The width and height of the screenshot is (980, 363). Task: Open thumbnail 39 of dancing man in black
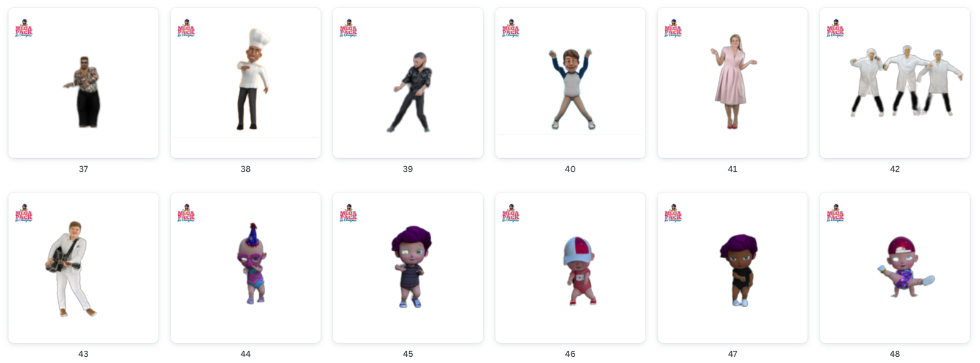pyautogui.click(x=408, y=83)
